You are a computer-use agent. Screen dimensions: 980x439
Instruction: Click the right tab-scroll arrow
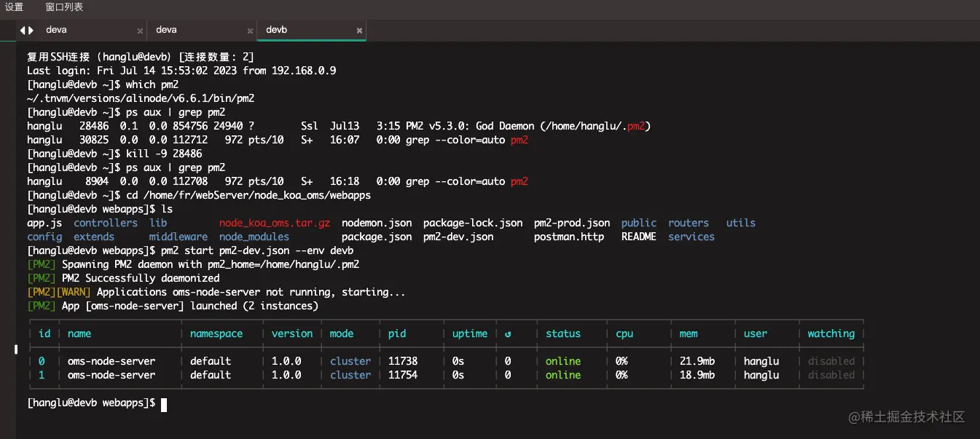coord(31,30)
